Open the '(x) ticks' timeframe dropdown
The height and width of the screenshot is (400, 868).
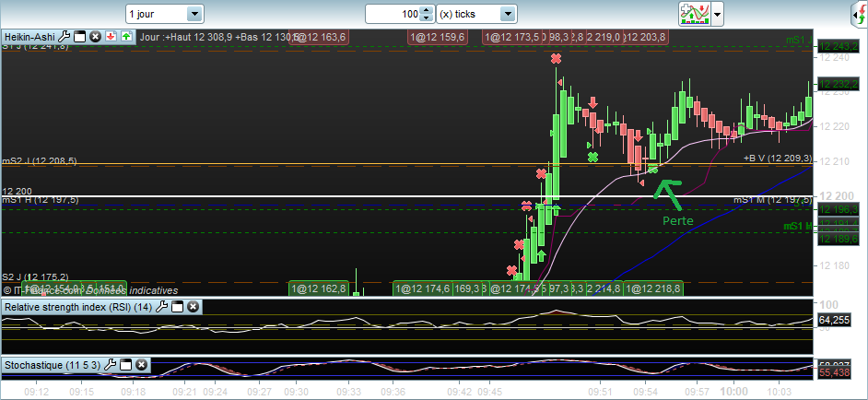(x=476, y=14)
